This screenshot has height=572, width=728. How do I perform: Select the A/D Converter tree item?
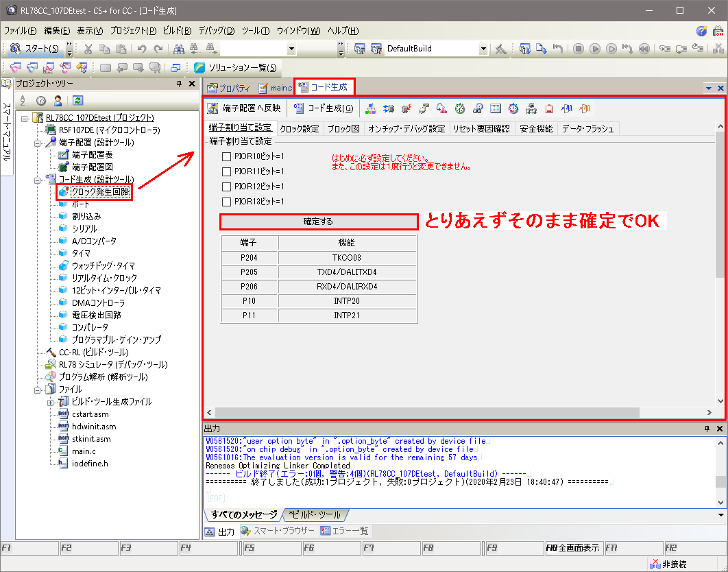94,241
